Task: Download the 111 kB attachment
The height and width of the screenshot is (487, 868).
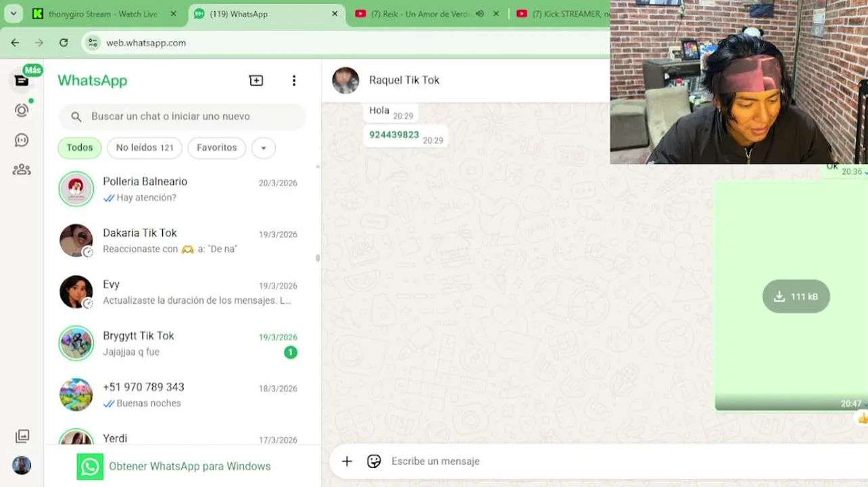Action: tap(796, 296)
